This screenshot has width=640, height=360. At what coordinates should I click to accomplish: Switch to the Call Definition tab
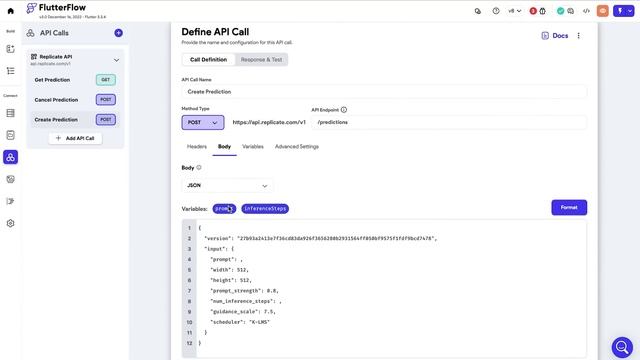[x=208, y=60]
